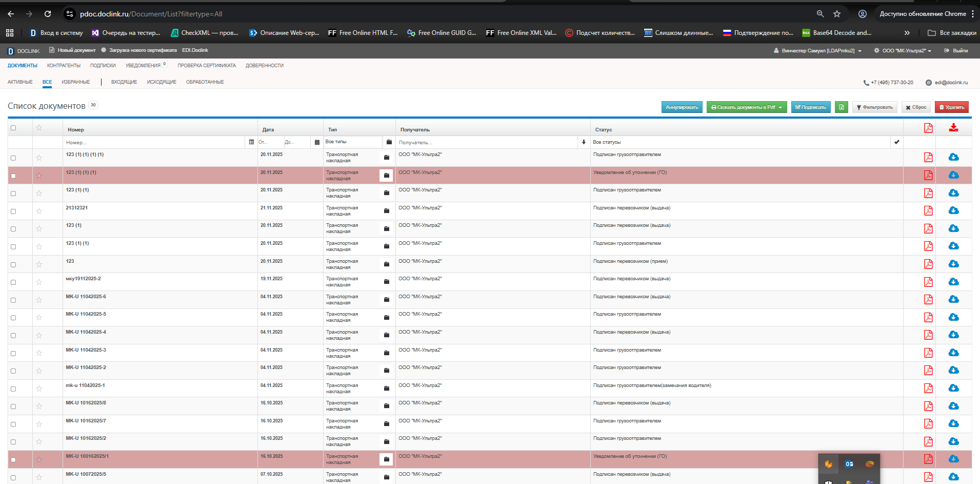
Task: Open PDF icon for MK-U 11042025-3
Action: tap(928, 353)
